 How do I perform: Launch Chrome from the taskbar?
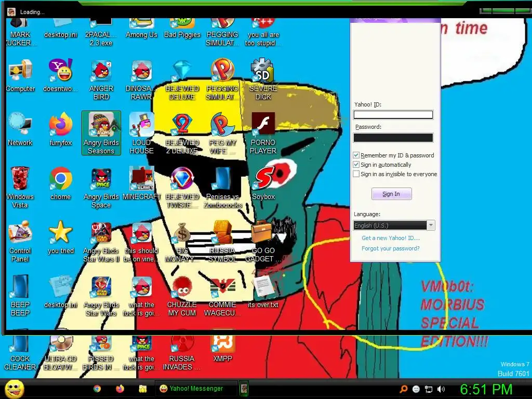pos(97,389)
